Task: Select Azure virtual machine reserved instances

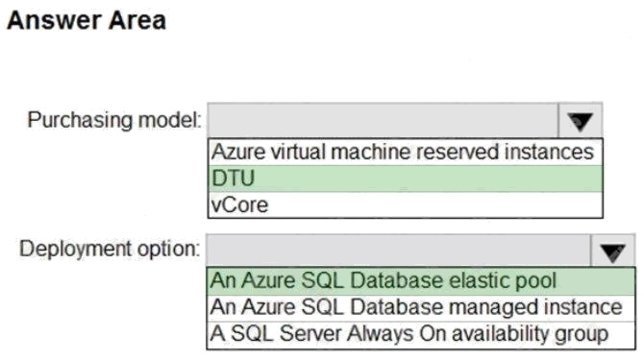Action: click(406, 152)
